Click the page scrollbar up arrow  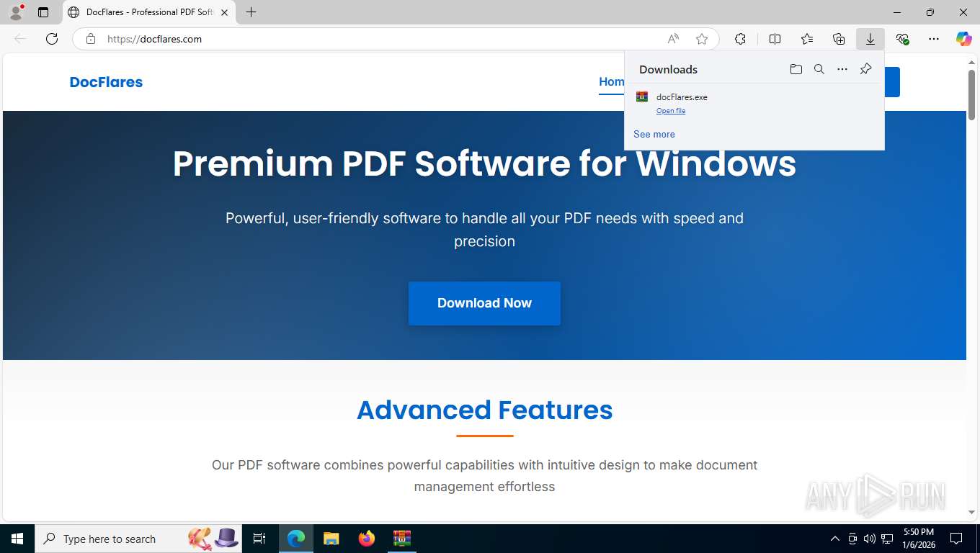click(972, 63)
